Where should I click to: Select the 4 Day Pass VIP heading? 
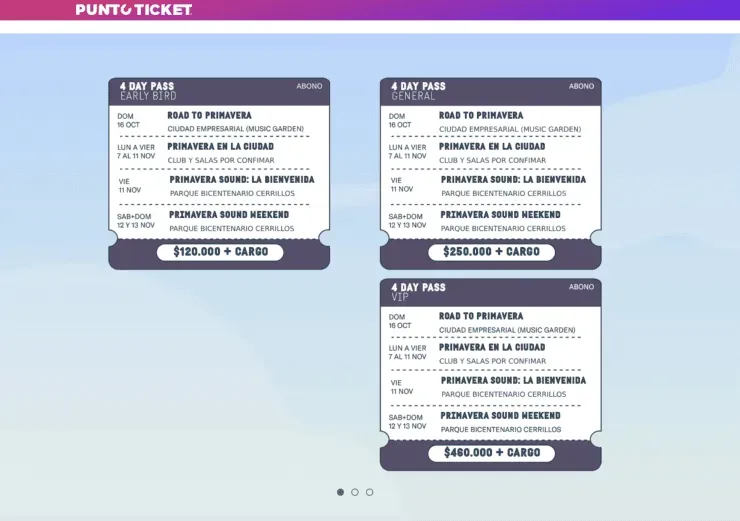418,292
